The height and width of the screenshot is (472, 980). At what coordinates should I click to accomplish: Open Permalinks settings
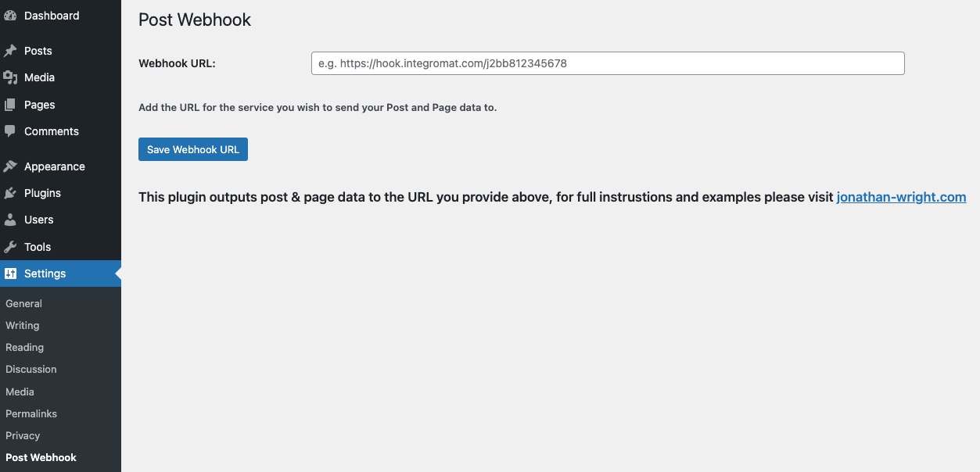click(x=31, y=413)
